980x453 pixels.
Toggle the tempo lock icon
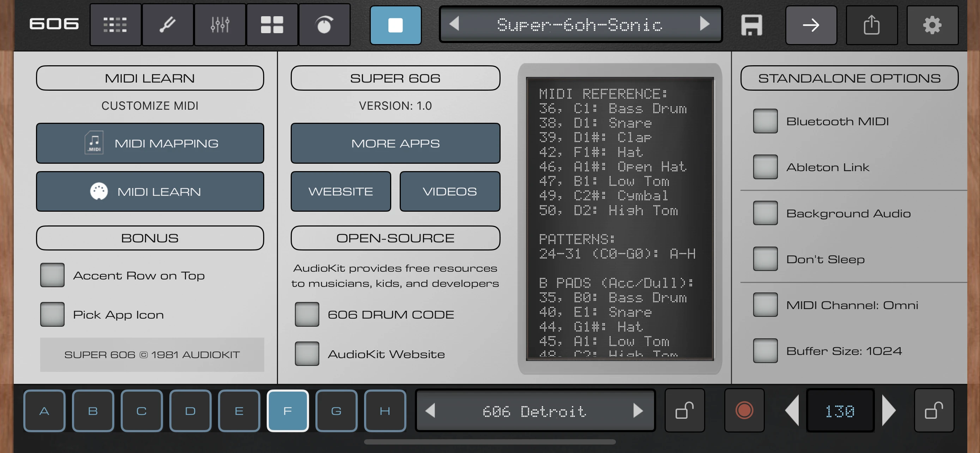click(934, 411)
